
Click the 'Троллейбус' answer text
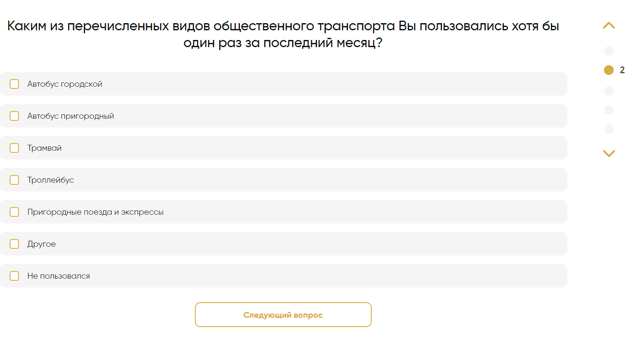point(51,180)
